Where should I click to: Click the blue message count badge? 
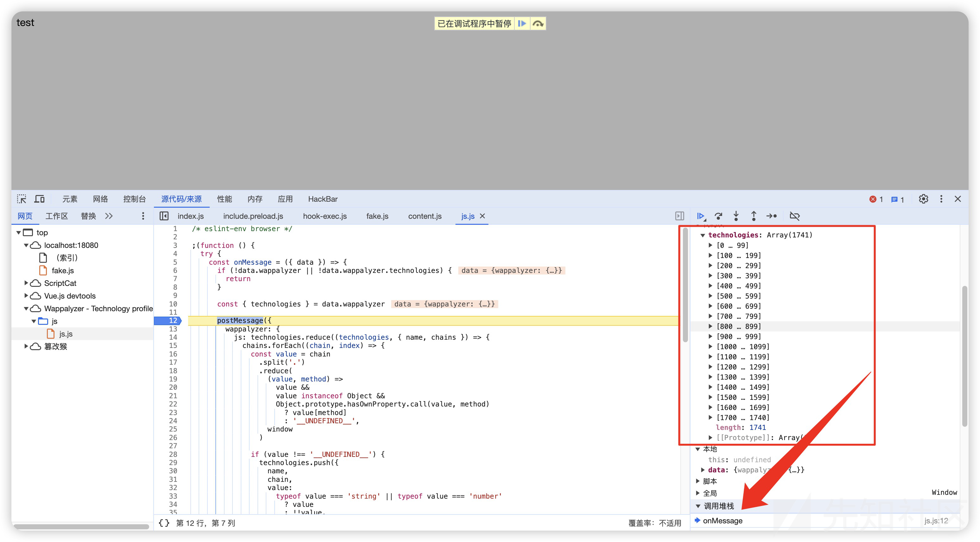897,199
